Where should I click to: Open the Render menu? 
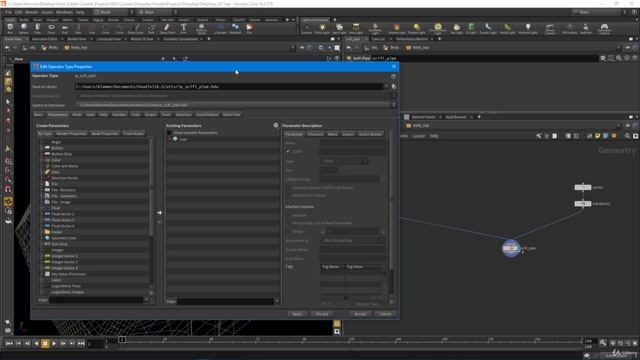(32, 12)
